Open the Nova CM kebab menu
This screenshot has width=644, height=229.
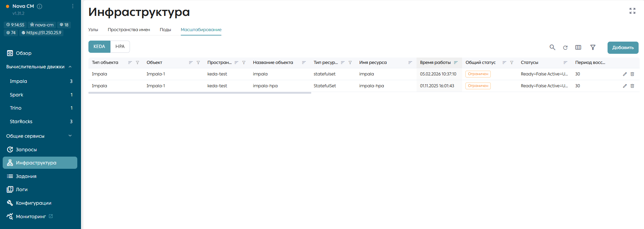[73, 6]
